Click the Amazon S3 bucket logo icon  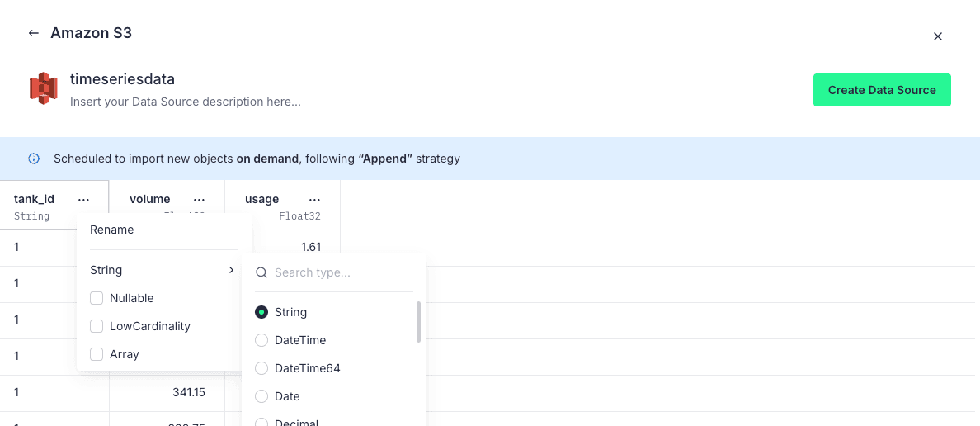(43, 88)
